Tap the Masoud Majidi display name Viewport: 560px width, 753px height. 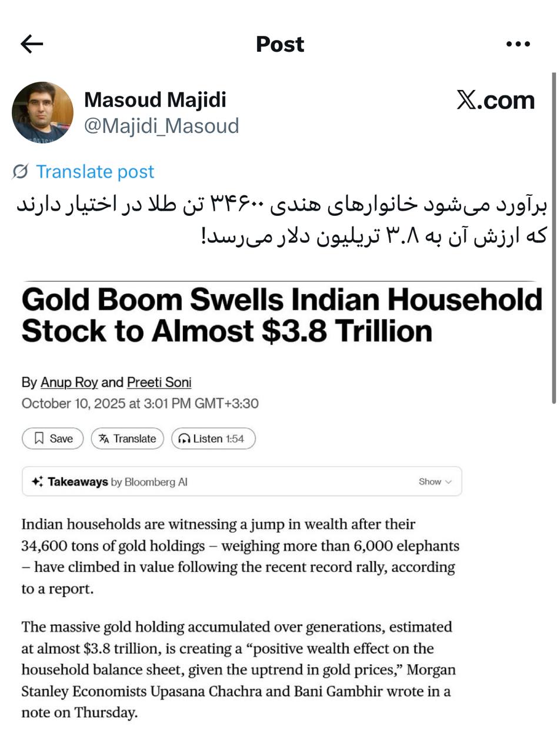pos(155,100)
